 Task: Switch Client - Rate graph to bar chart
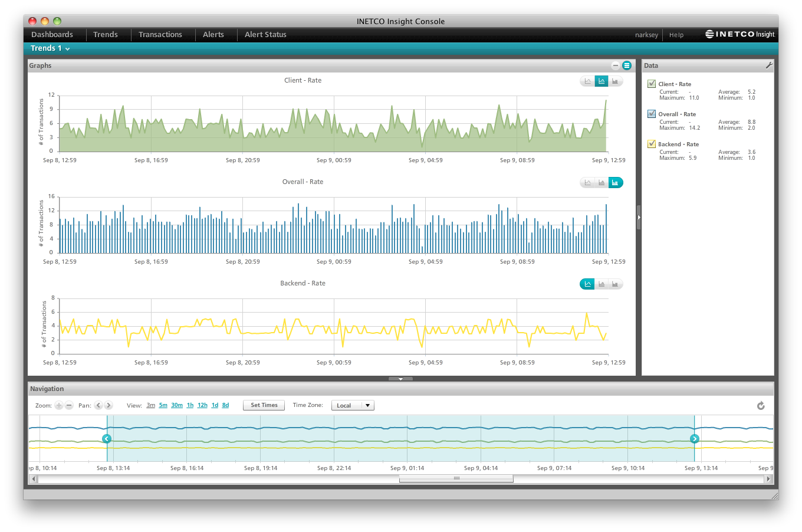click(616, 81)
